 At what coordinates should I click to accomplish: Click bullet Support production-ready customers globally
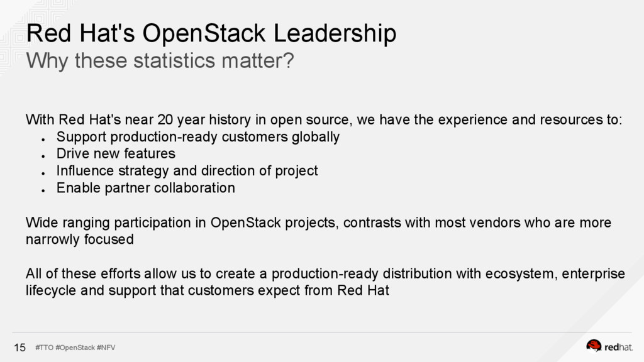pyautogui.click(x=198, y=137)
